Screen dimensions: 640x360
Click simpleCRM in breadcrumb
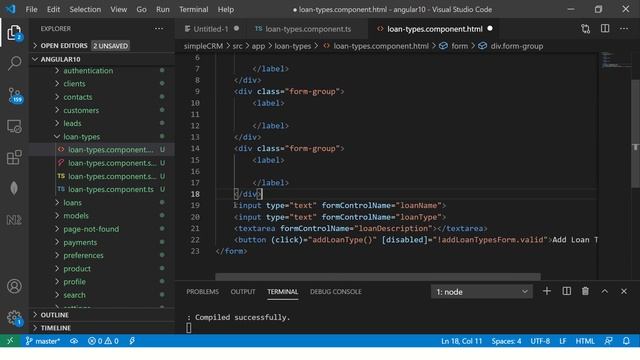(x=203, y=46)
